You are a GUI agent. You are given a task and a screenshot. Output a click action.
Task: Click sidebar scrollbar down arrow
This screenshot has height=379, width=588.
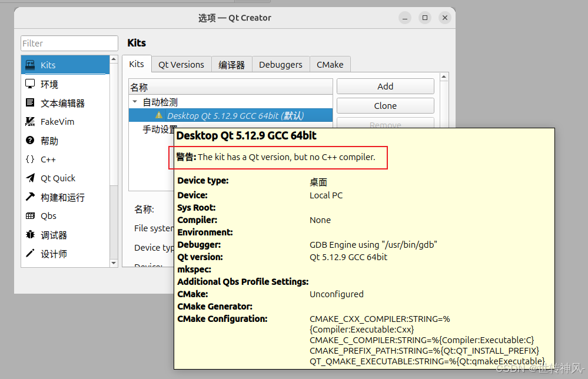[114, 263]
